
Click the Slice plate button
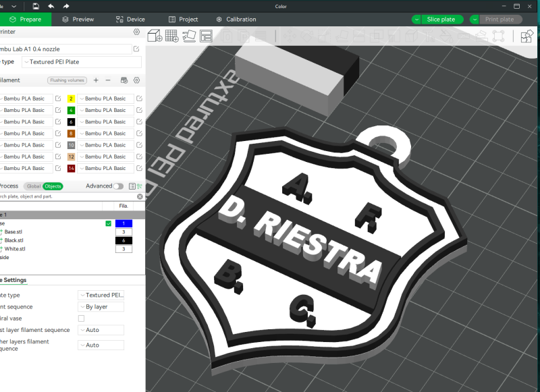click(x=441, y=20)
